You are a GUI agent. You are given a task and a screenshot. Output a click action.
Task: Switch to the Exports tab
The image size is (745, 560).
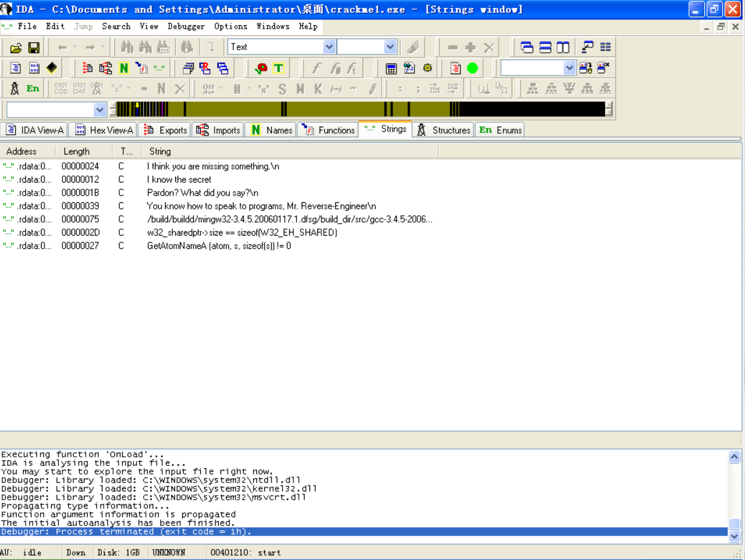[165, 130]
